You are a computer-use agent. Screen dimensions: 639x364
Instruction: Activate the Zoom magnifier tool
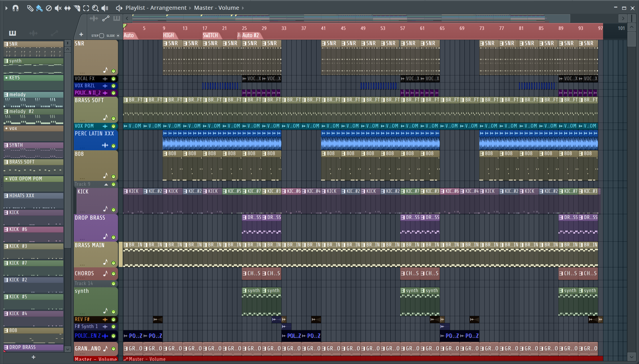pos(95,8)
